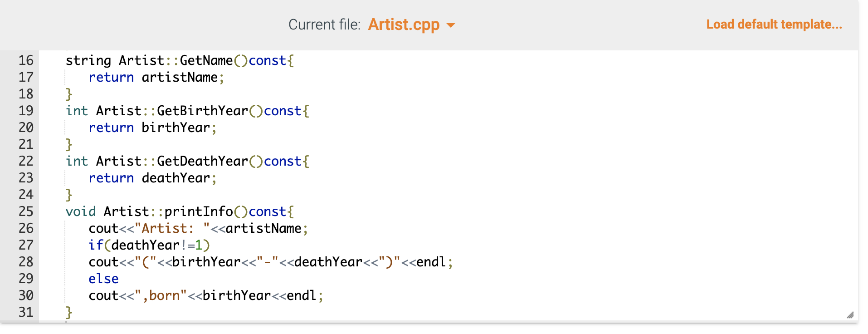868x334 pixels.
Task: Click the 'int Artist::GetBirthYear()const{' line
Action: (x=188, y=111)
